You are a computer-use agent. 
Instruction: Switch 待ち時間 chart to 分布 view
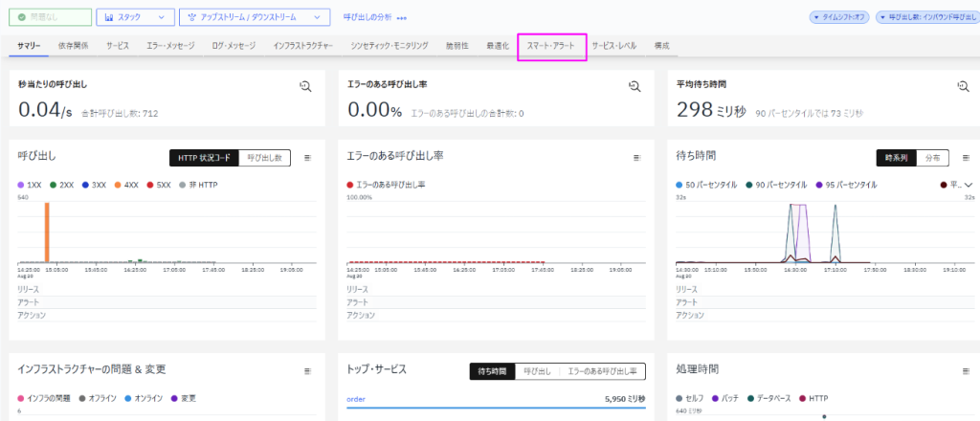click(932, 158)
